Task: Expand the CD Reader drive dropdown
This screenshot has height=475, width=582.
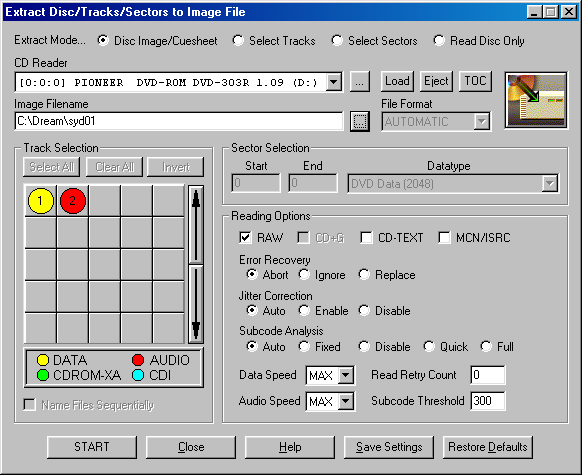Action: [334, 82]
